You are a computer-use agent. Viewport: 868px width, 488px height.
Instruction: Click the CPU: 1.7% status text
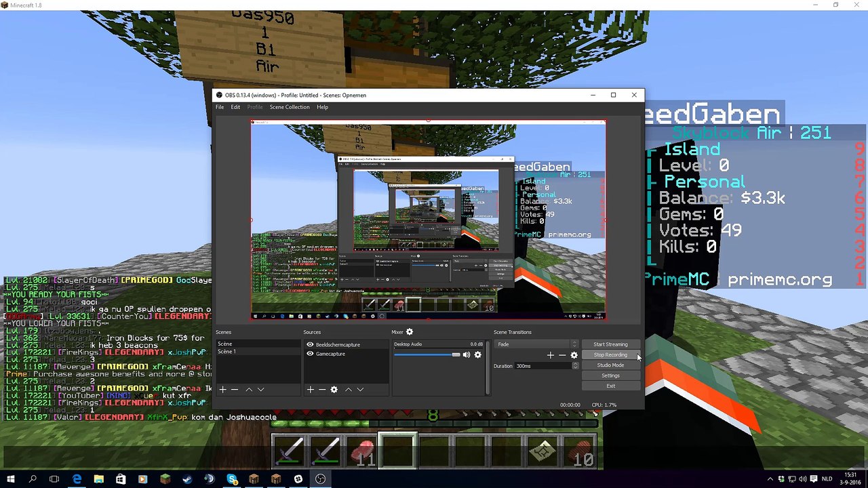[604, 405]
